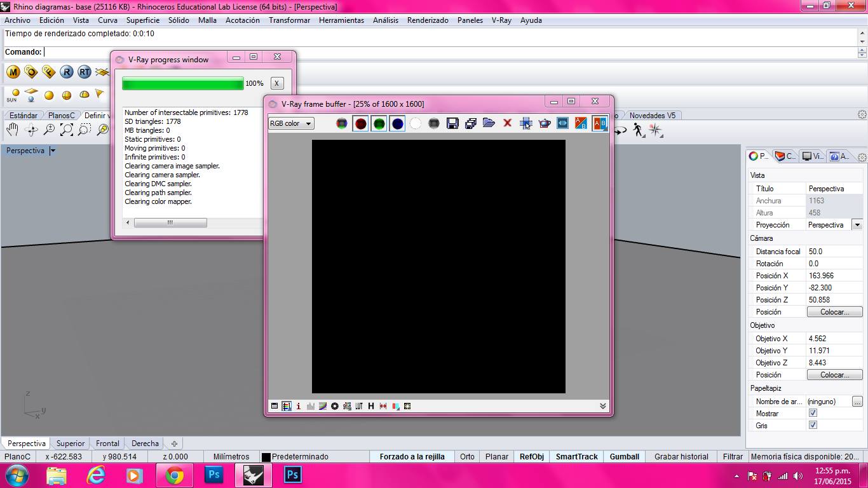868x488 pixels.
Task: Click Colocar button for Objetivo Posición
Action: 834,375
